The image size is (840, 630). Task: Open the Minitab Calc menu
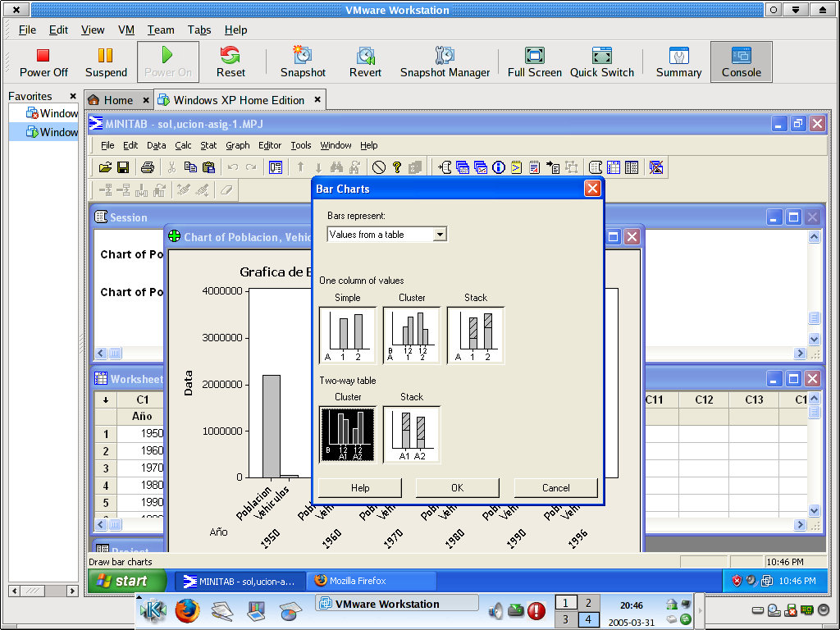[x=183, y=145]
